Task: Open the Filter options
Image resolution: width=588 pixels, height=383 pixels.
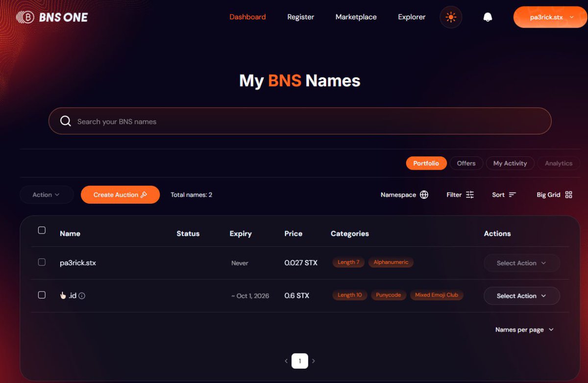Action: coord(460,195)
